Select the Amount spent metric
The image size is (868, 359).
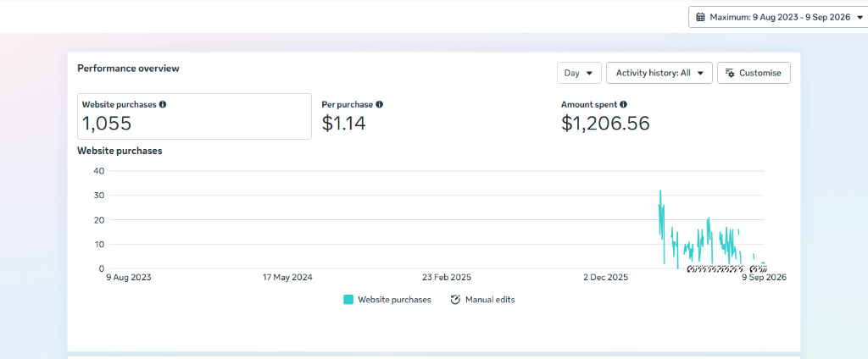click(674, 116)
